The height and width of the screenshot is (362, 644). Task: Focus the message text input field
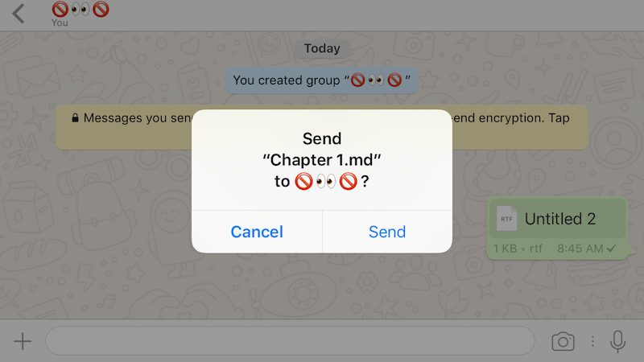point(290,341)
